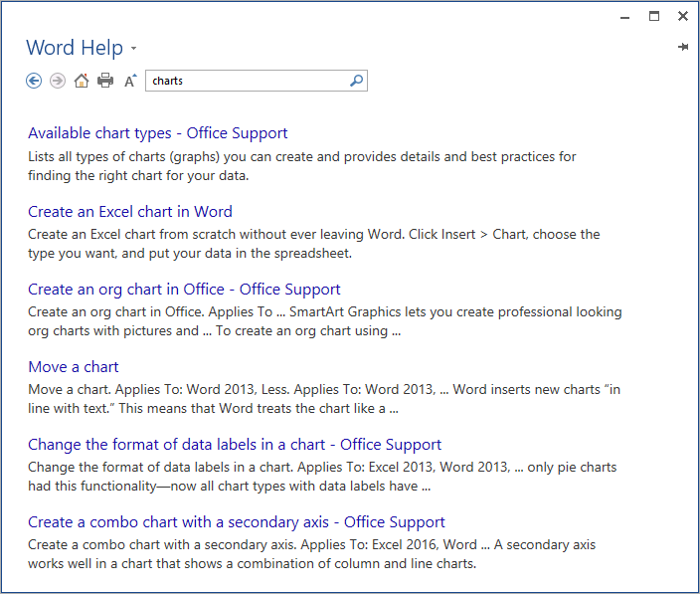
Task: Click the Forward navigation arrow
Action: point(58,81)
